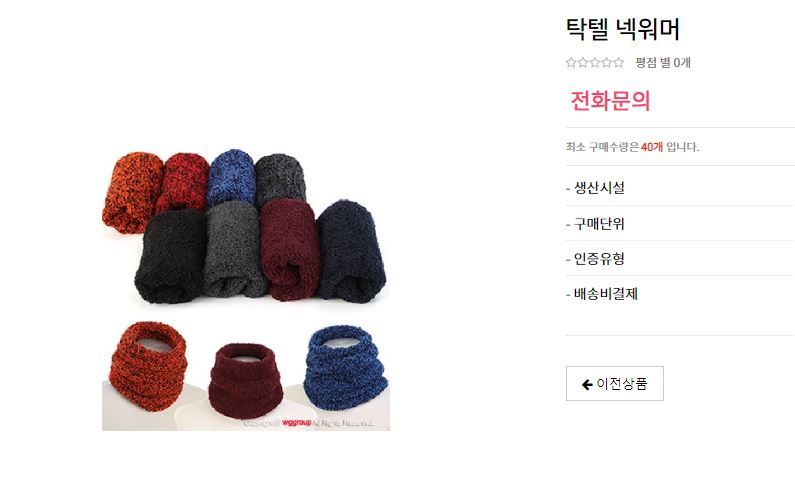Open the neck warmer product image
The height and width of the screenshot is (481, 795).
(246, 287)
